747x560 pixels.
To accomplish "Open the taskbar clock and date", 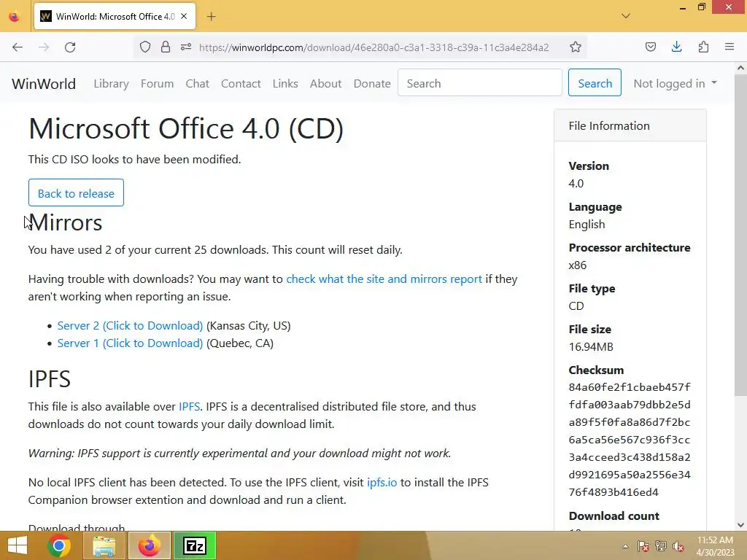I will click(715, 546).
